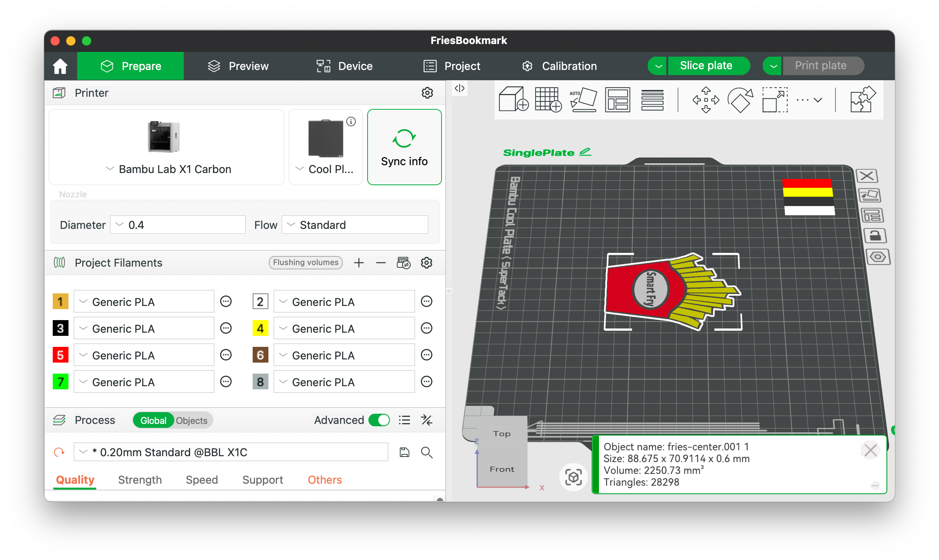The width and height of the screenshot is (939, 560).
Task: Open Flushing volumes settings
Action: pos(305,262)
